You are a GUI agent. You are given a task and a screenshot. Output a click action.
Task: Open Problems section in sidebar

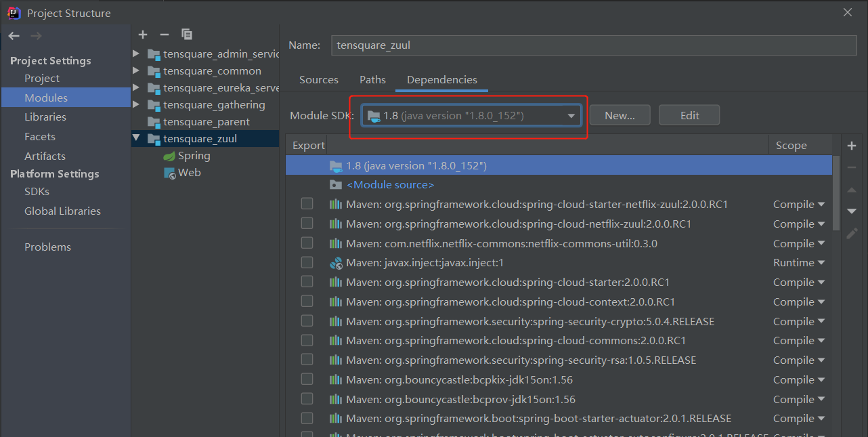(47, 247)
